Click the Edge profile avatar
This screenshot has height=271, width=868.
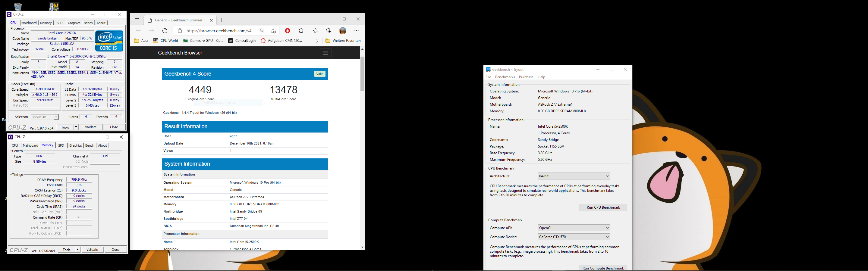(343, 31)
